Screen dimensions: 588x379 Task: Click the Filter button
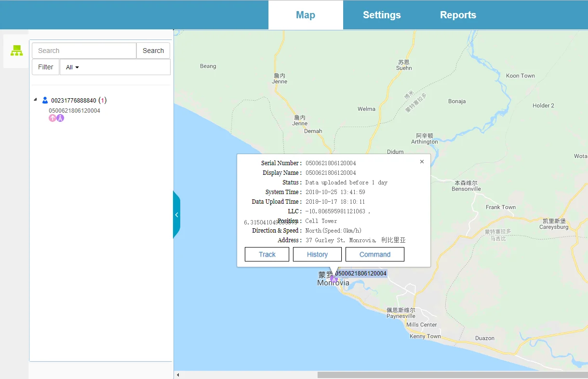46,67
